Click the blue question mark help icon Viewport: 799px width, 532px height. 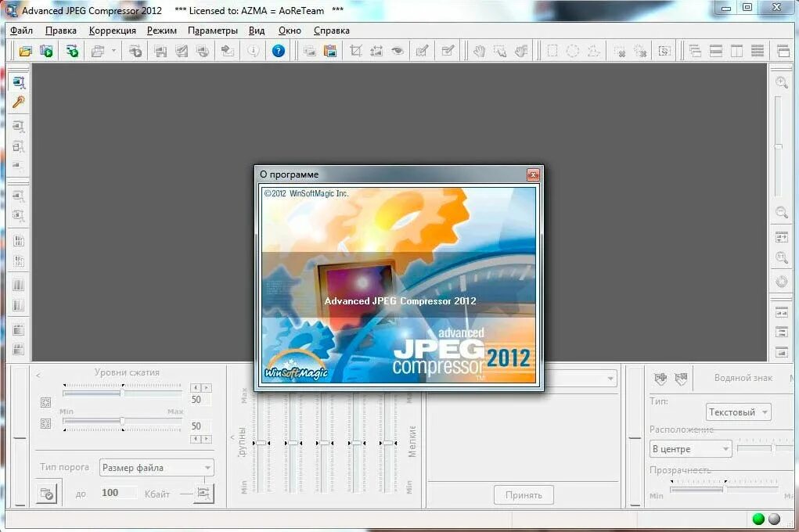point(279,51)
